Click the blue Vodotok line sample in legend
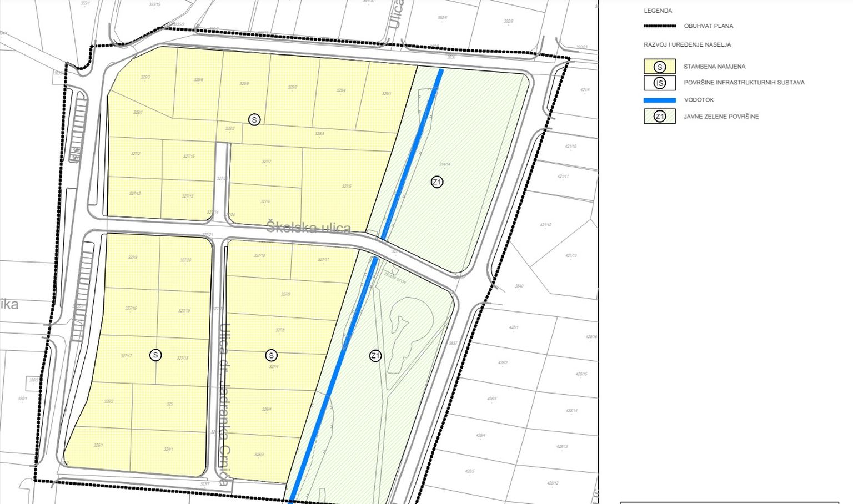This screenshot has height=504, width=853. tap(660, 100)
